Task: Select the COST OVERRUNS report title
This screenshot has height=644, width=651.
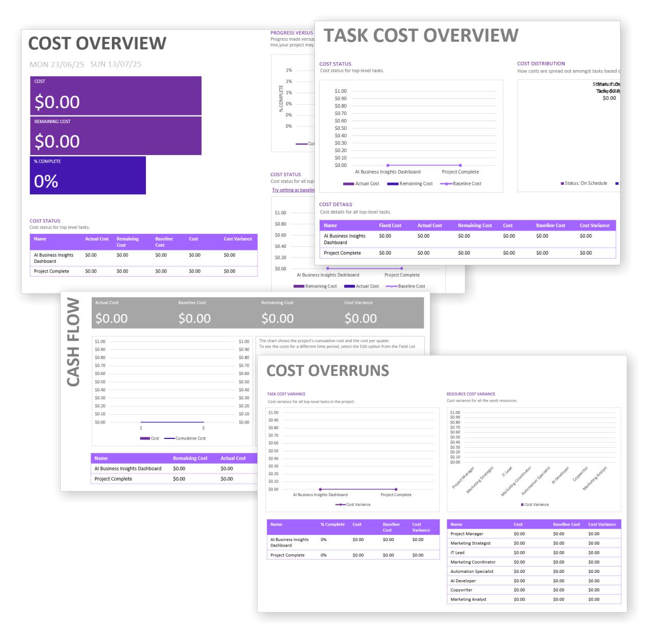Action: coord(328,370)
